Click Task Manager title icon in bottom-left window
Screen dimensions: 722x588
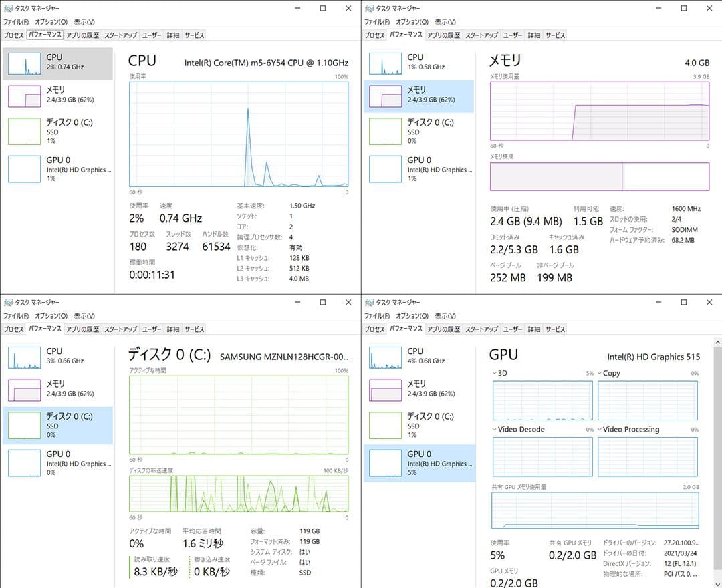(8, 302)
